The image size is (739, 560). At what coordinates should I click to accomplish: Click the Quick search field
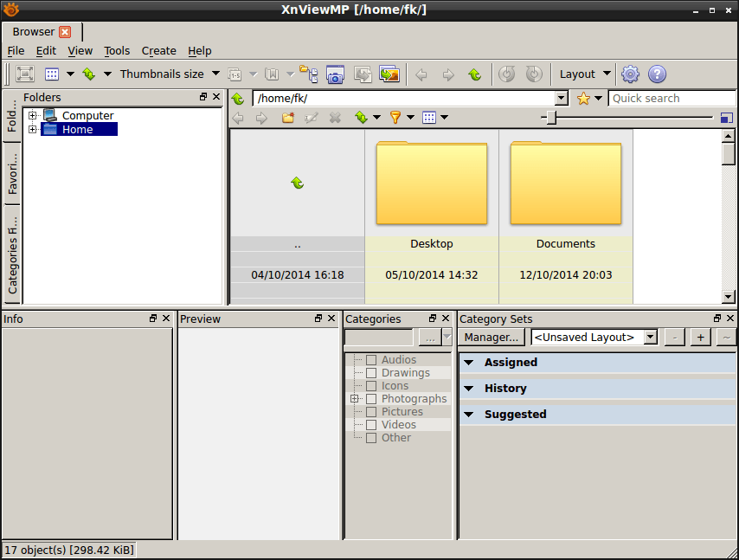[x=672, y=99]
